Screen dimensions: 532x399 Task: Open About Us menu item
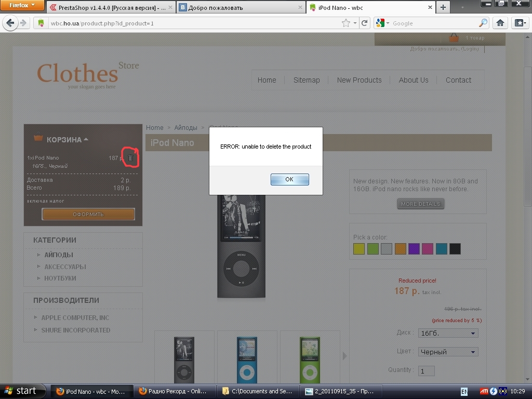tap(413, 80)
